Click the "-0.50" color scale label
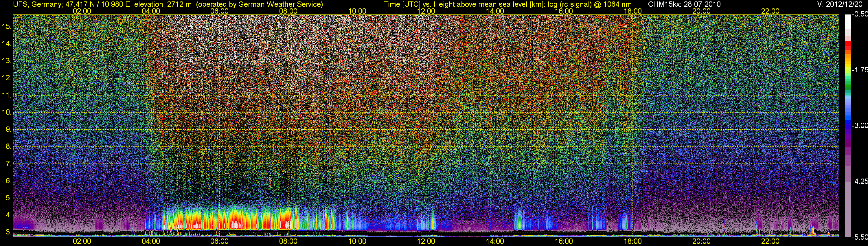 (x=860, y=15)
